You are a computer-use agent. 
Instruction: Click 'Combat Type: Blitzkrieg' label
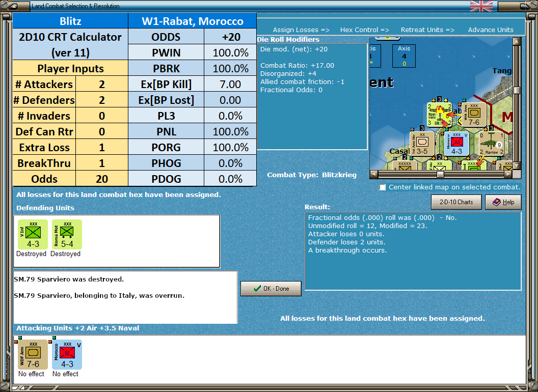point(312,175)
